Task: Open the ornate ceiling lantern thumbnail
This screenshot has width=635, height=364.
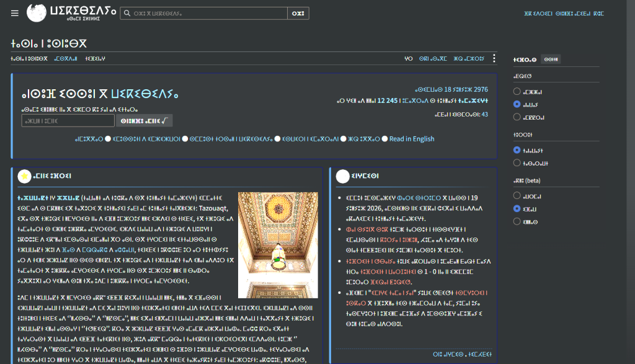Action: [278, 245]
